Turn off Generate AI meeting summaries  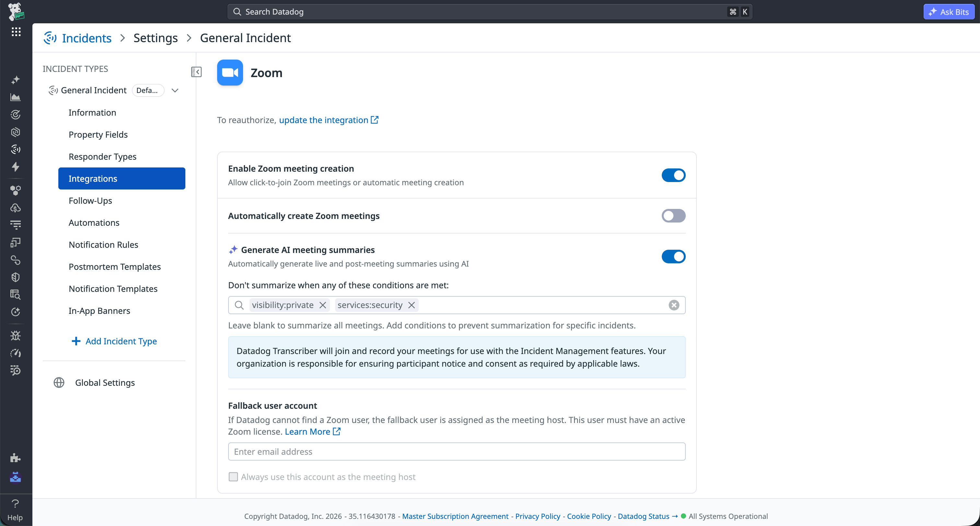[673, 257]
